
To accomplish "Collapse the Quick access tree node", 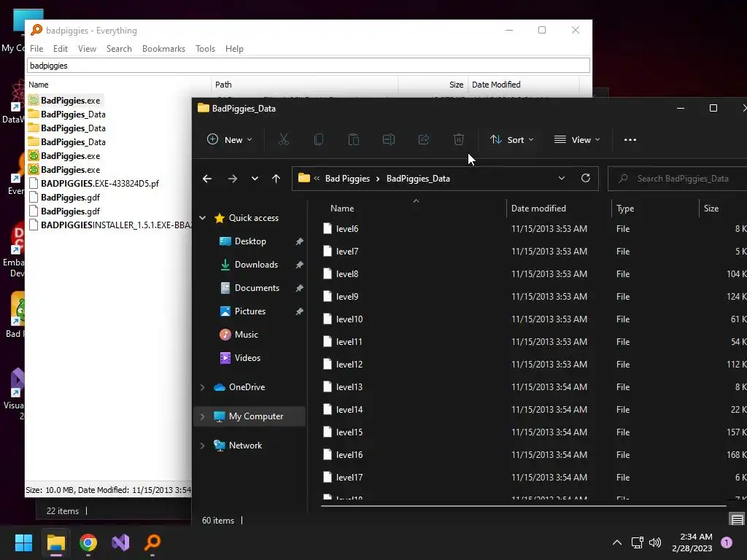I will coord(203,218).
